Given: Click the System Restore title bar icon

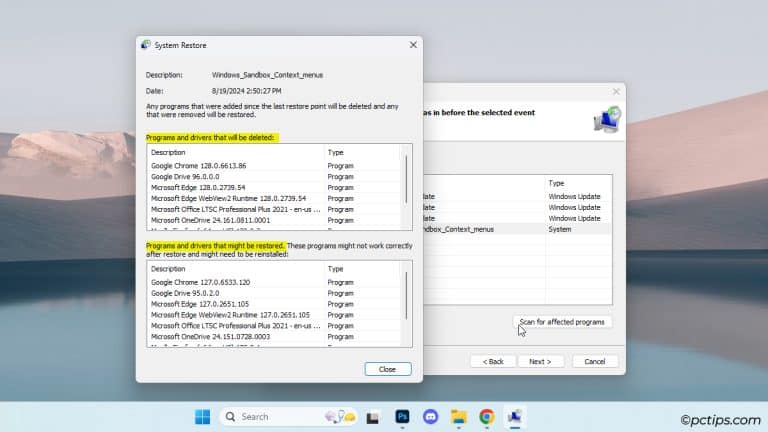Looking at the screenshot, I should [147, 45].
